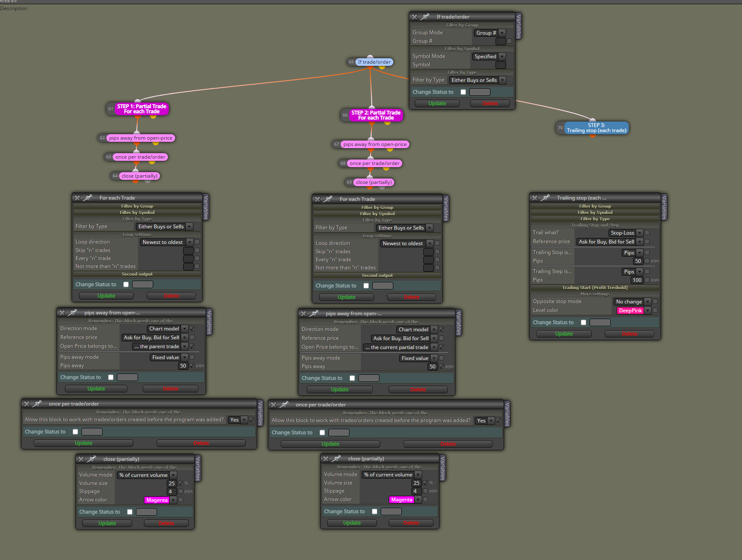
Task: Tick Change Status to checkbox in Trailing stop panel
Action: [583, 322]
